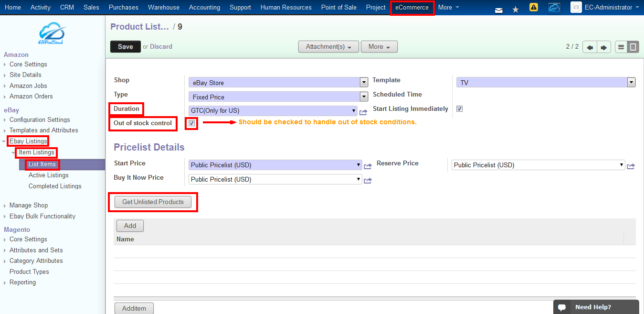Open Ebay Bulk Functionality in sidebar
This screenshot has width=644, height=314.
point(42,216)
